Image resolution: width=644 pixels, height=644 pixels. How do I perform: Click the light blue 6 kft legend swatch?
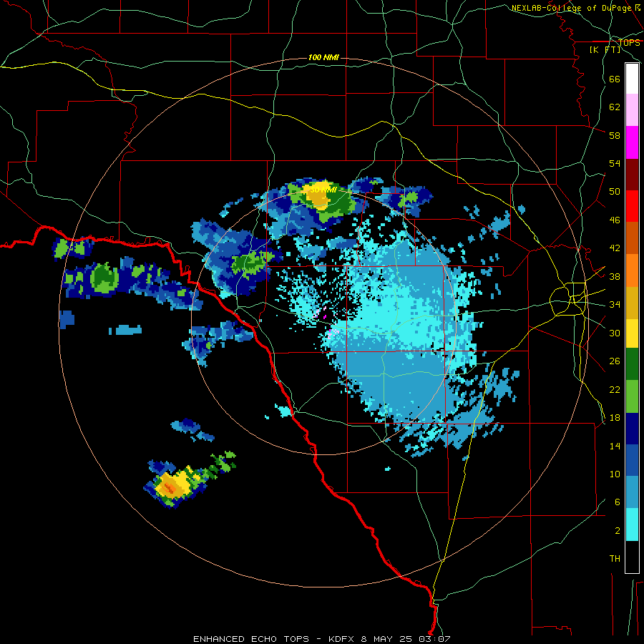pyautogui.click(x=632, y=492)
